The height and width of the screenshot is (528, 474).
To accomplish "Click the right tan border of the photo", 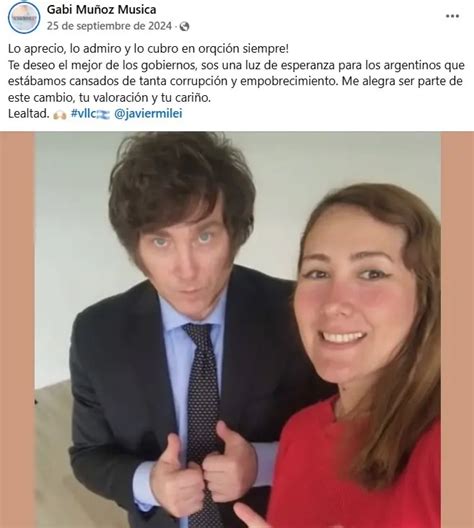I will coord(458,330).
